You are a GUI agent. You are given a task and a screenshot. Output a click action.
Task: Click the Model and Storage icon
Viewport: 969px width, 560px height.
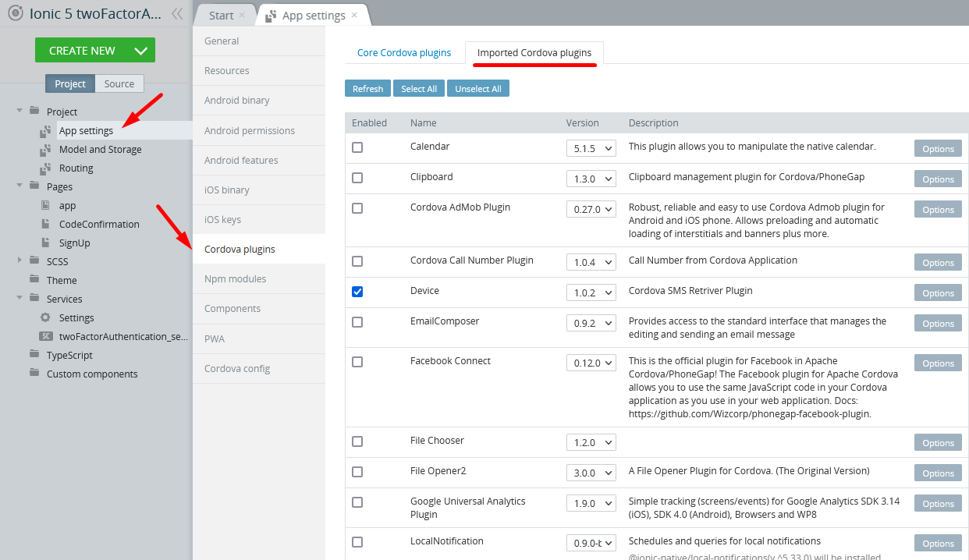(x=45, y=149)
